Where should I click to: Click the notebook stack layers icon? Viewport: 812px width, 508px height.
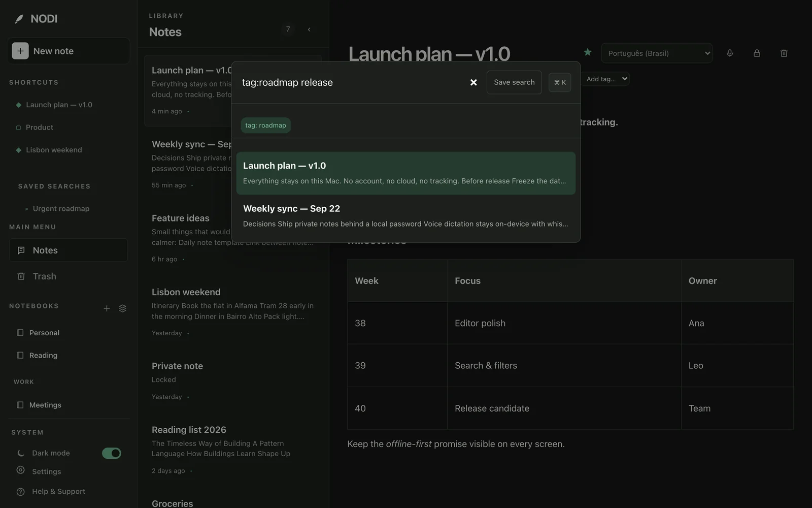(x=122, y=308)
